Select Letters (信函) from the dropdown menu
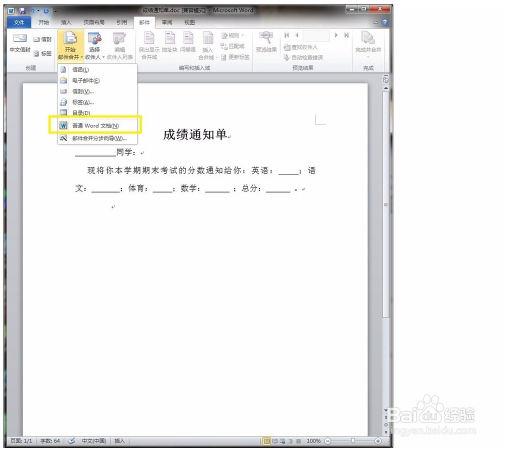This screenshot has height=451, width=506. tap(97, 70)
